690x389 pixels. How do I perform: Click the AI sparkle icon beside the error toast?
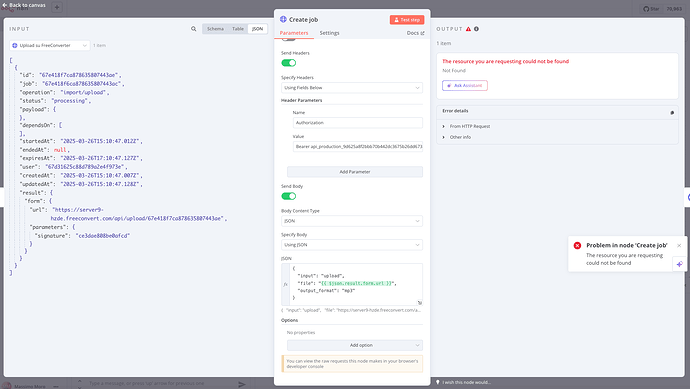tap(679, 264)
